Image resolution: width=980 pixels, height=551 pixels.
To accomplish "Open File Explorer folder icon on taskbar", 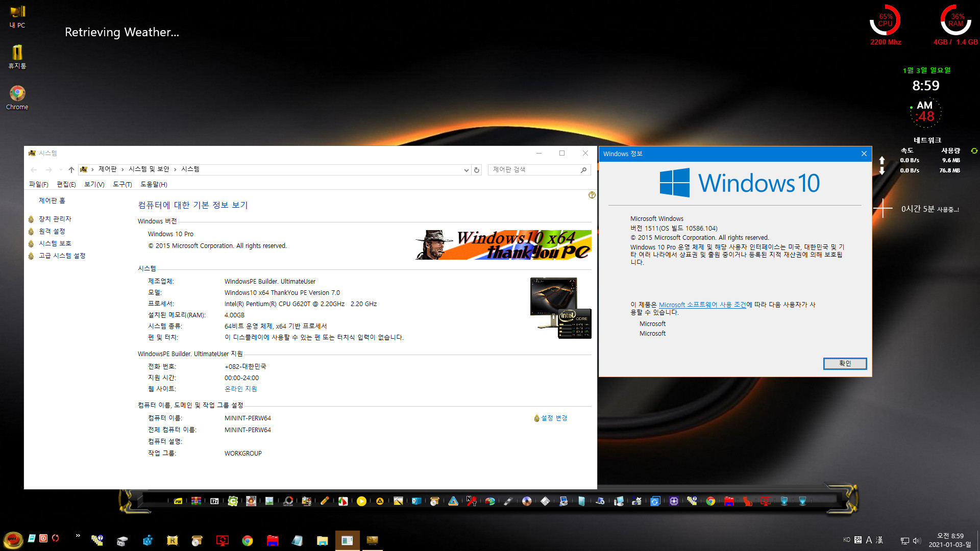I will (x=322, y=540).
